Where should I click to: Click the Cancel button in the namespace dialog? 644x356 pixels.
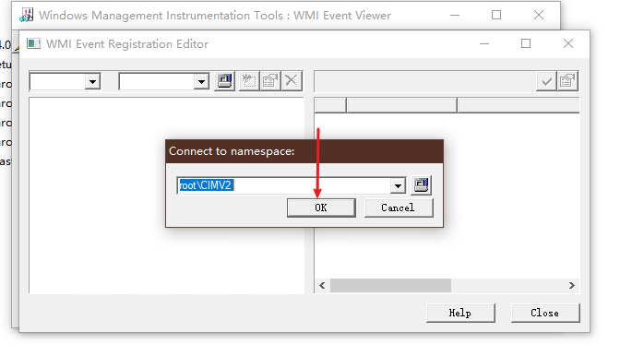coord(399,208)
